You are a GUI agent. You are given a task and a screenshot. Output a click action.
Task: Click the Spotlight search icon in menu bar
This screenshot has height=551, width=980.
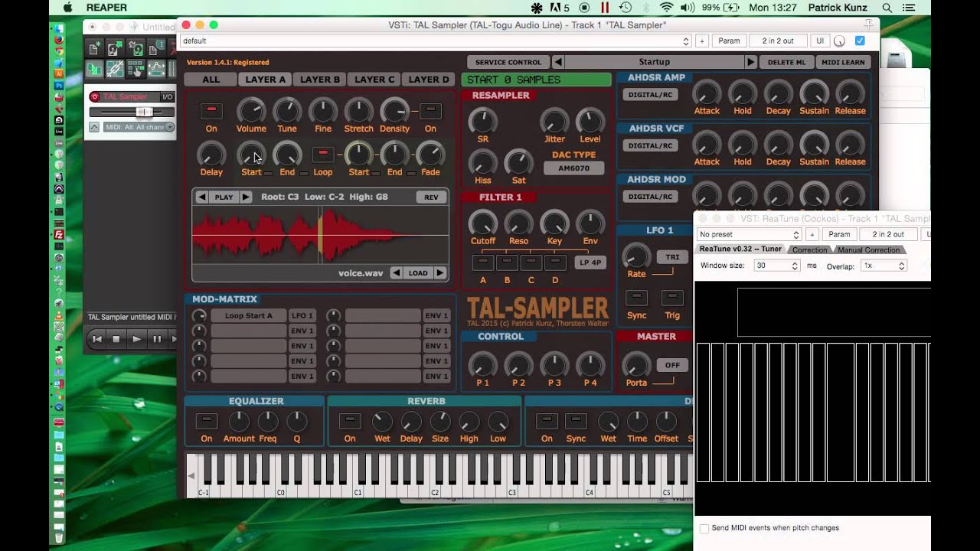click(x=887, y=8)
